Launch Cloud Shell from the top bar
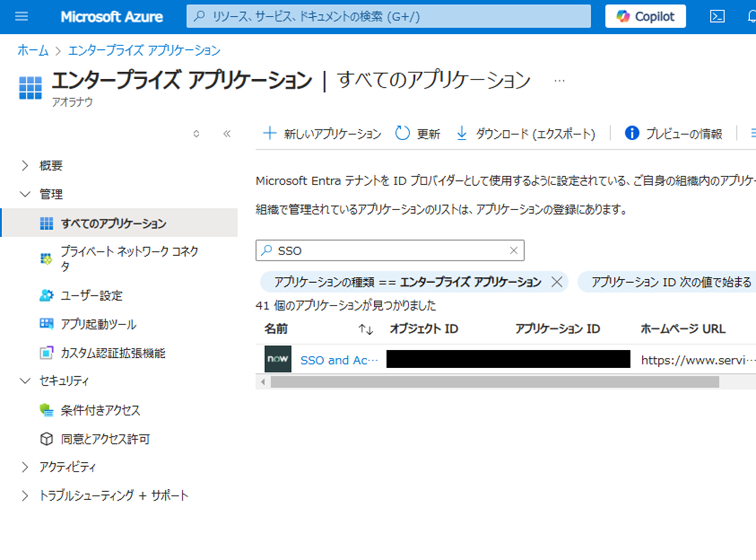 point(718,17)
